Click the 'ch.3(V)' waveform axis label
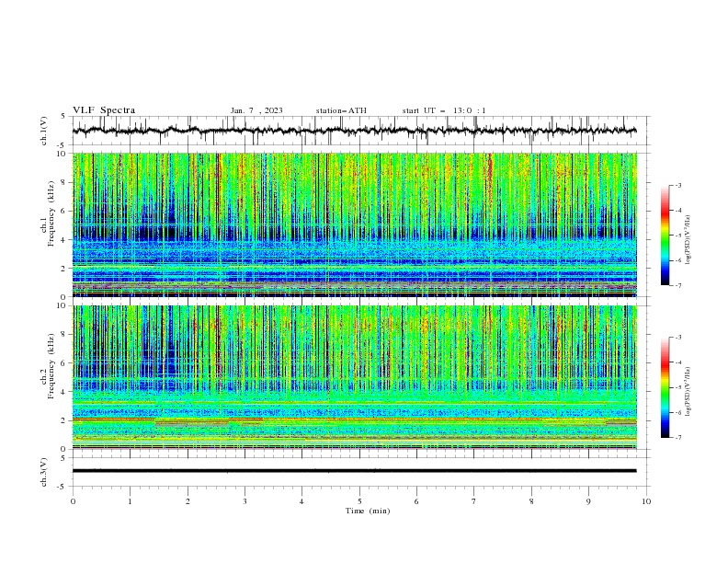Screen dimensions: 728x563 [44, 472]
